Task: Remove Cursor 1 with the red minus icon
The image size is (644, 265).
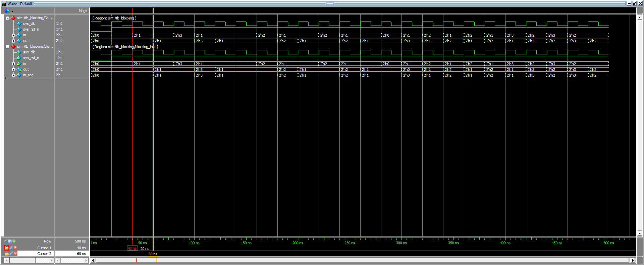Action: [15, 248]
